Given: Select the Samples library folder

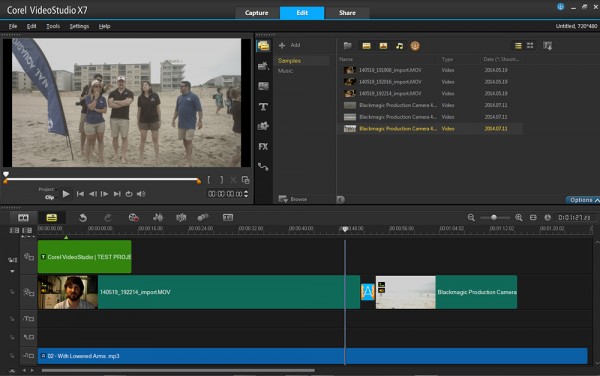Looking at the screenshot, I should (x=289, y=61).
